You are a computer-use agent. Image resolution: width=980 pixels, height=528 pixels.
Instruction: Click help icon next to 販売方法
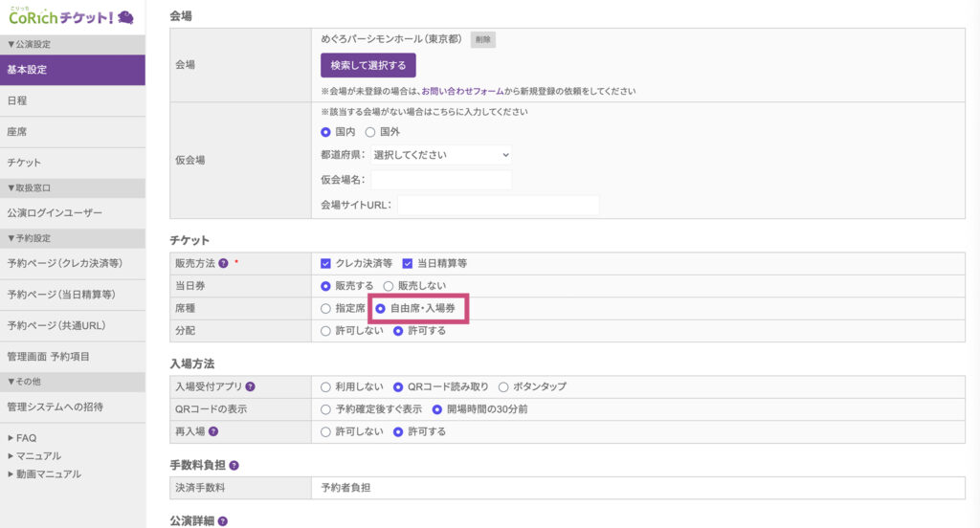pyautogui.click(x=223, y=263)
